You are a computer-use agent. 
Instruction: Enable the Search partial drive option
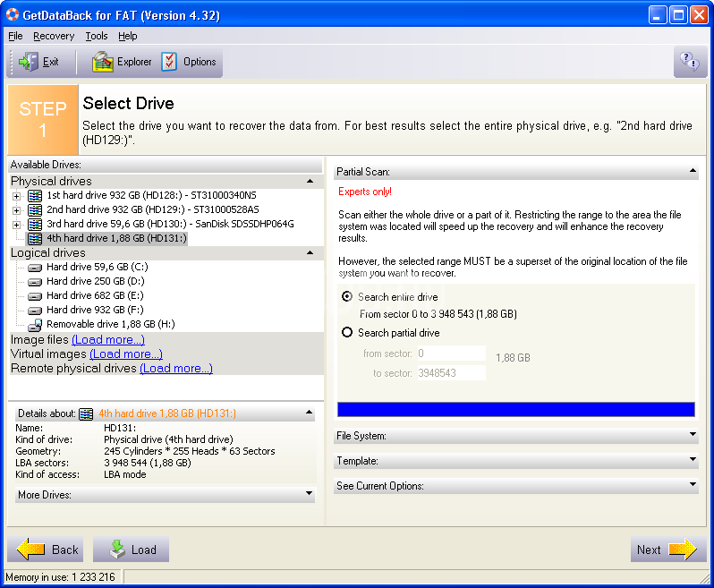coord(347,333)
